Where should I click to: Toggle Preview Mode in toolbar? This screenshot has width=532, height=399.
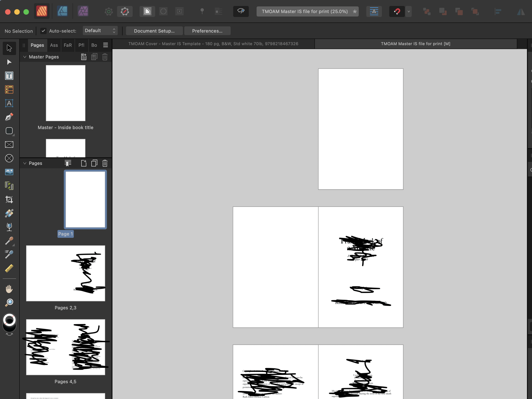[x=241, y=11]
